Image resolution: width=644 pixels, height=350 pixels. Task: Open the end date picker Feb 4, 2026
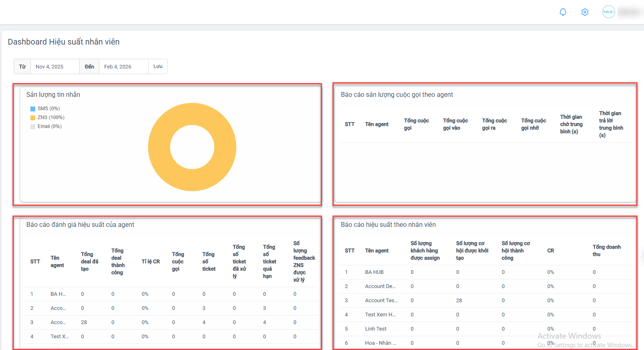pyautogui.click(x=123, y=67)
